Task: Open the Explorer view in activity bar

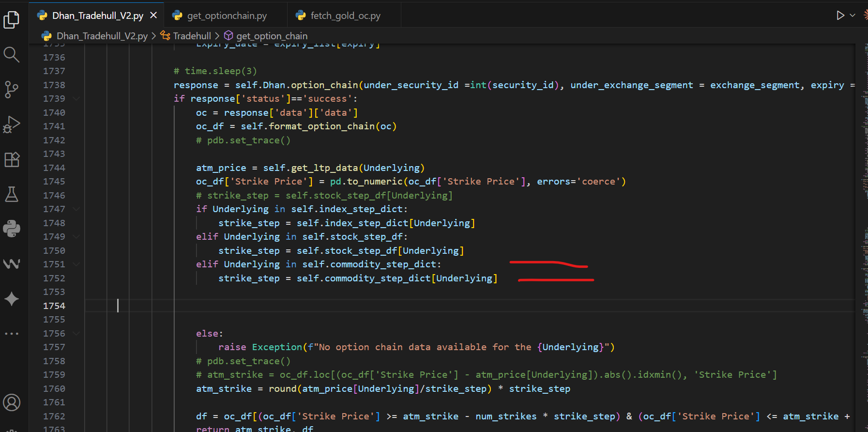Action: click(11, 20)
